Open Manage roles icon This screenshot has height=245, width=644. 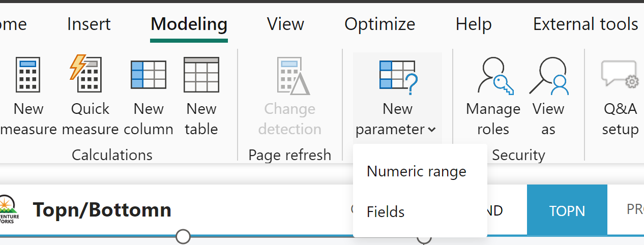tap(493, 77)
